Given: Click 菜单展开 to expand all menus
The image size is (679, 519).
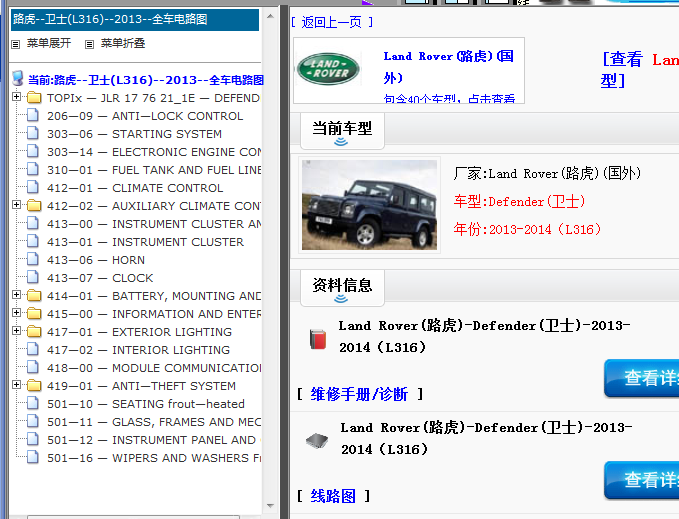Looking at the screenshot, I should point(48,43).
